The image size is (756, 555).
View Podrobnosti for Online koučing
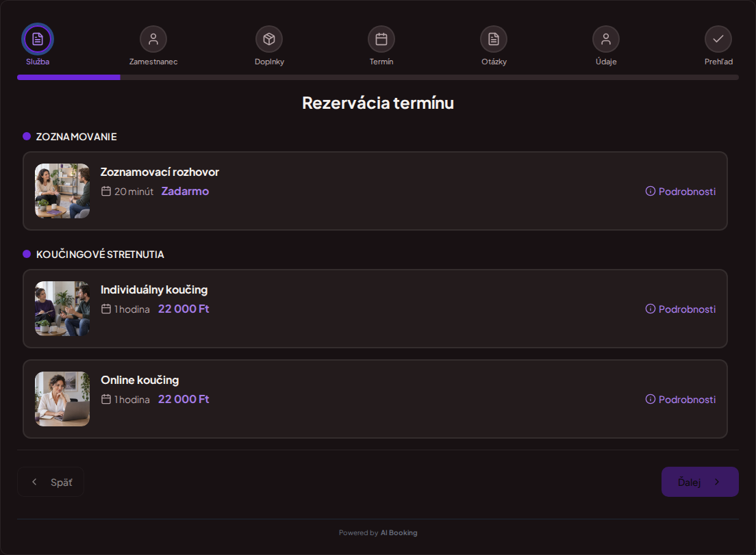pos(680,400)
